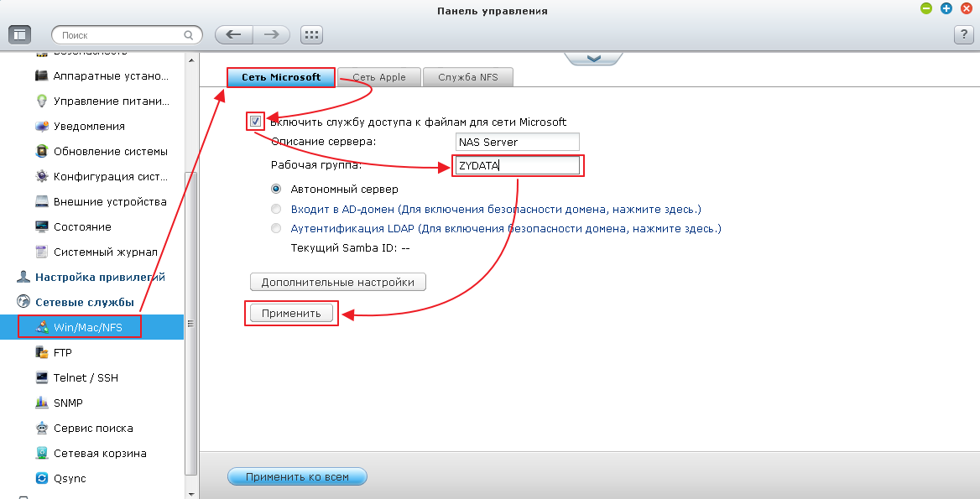Expand the collapsed top panel chevron

(x=594, y=58)
